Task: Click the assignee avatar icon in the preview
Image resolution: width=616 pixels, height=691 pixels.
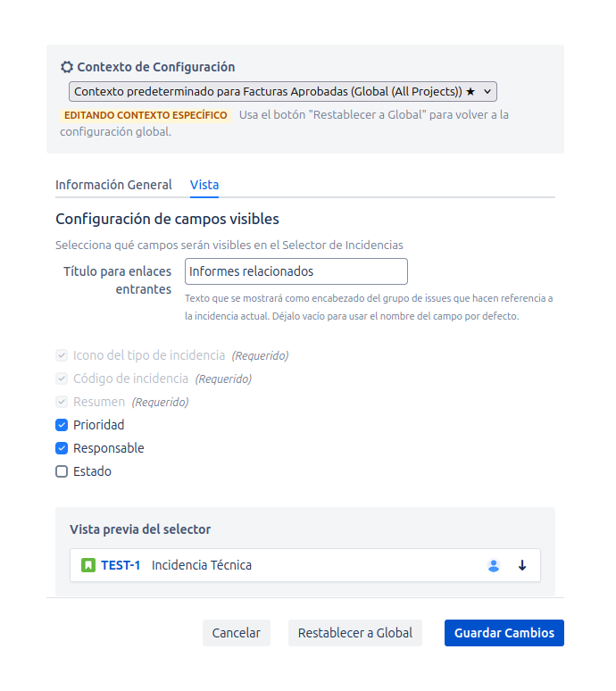Action: tap(494, 565)
